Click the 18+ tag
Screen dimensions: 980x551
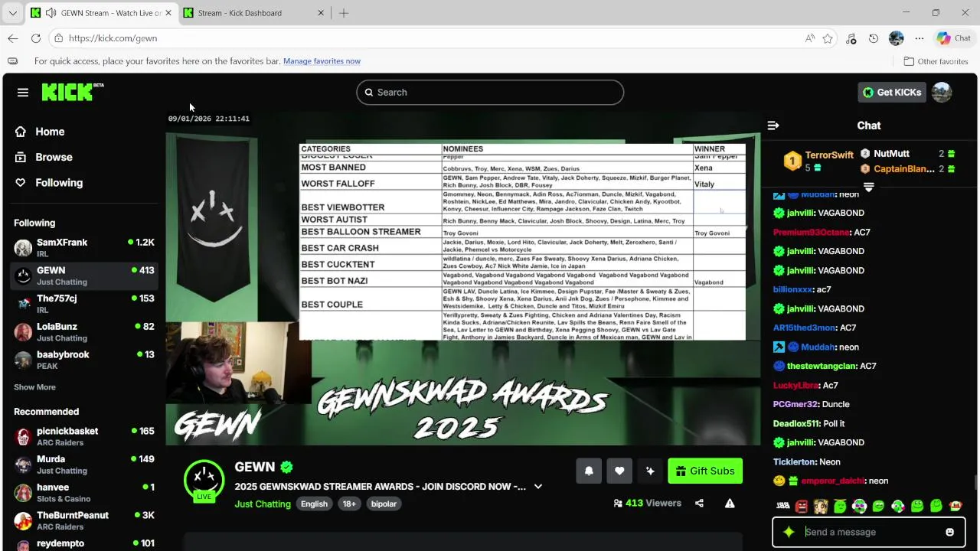[x=349, y=504]
